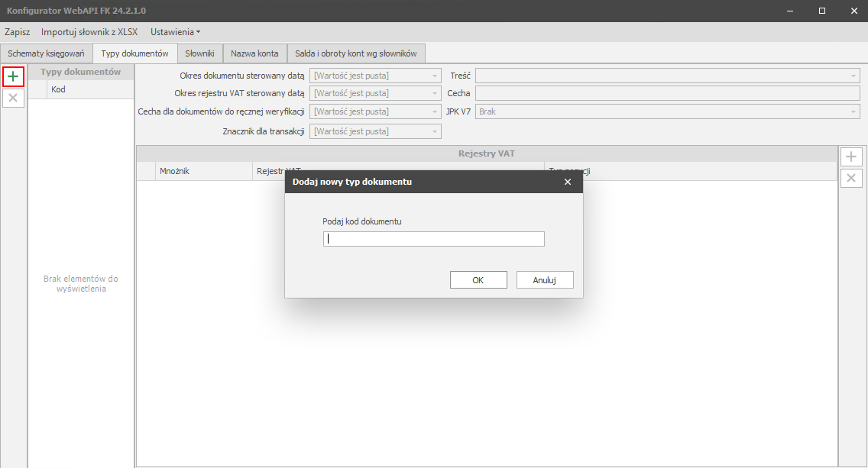Open the Nazwa konta tab
This screenshot has width=868, height=468.
255,53
